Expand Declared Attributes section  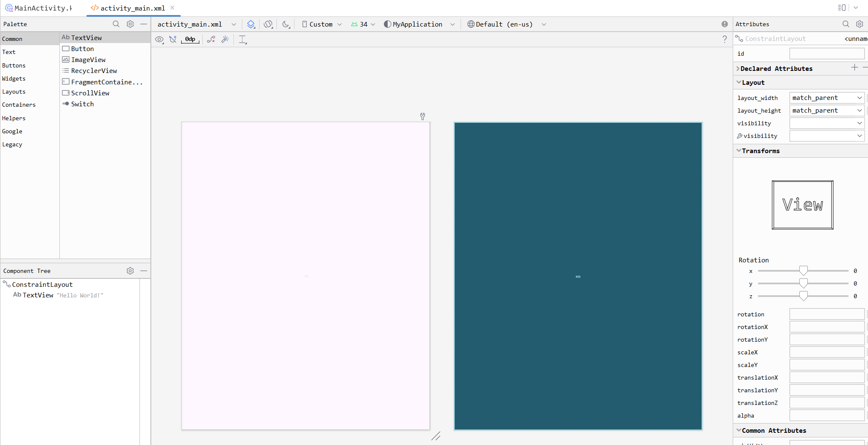738,68
